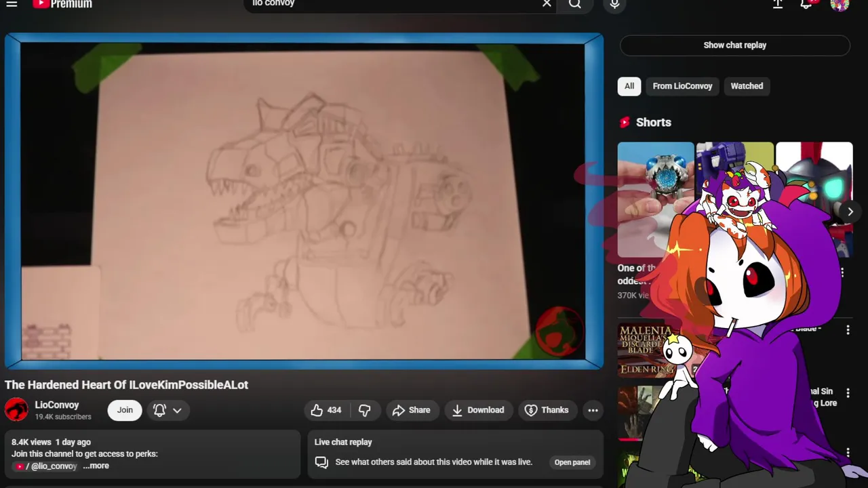Screen dimensions: 868x488
Task: Open the first Shorts thumbnail
Action: [x=656, y=200]
